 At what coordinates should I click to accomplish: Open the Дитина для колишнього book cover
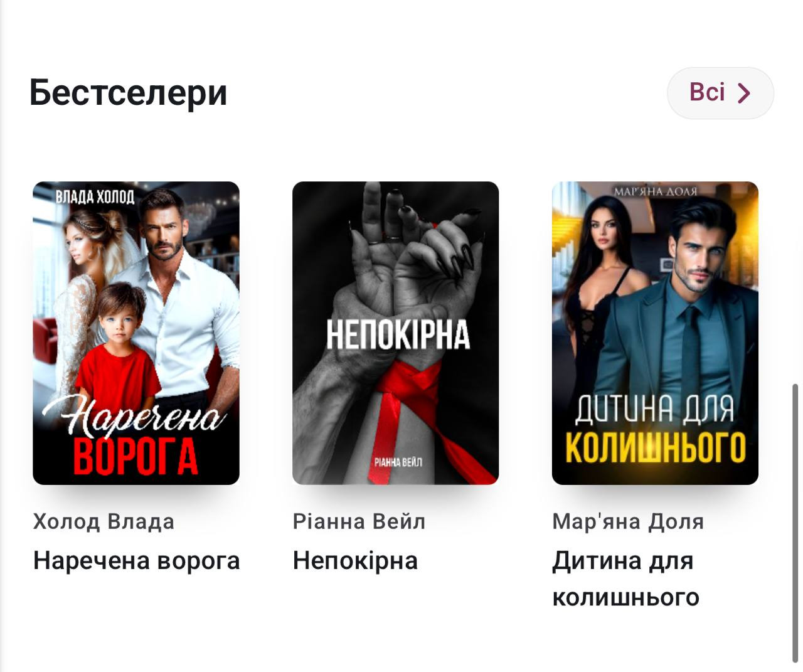tap(655, 333)
